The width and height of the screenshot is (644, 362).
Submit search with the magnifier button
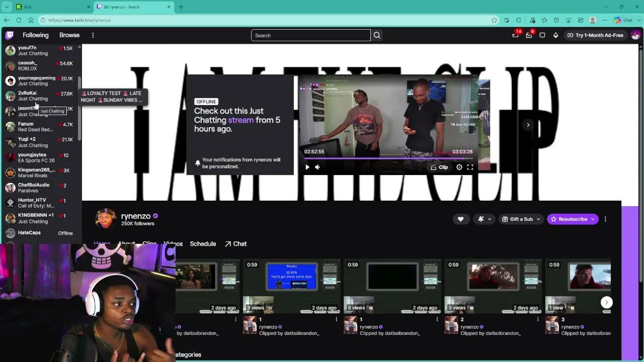coord(377,35)
